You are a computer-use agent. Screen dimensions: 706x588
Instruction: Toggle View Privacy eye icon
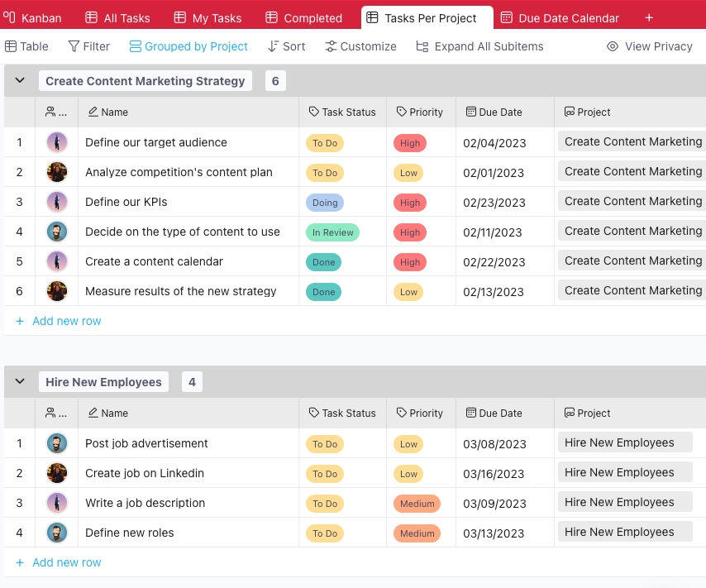coord(613,46)
